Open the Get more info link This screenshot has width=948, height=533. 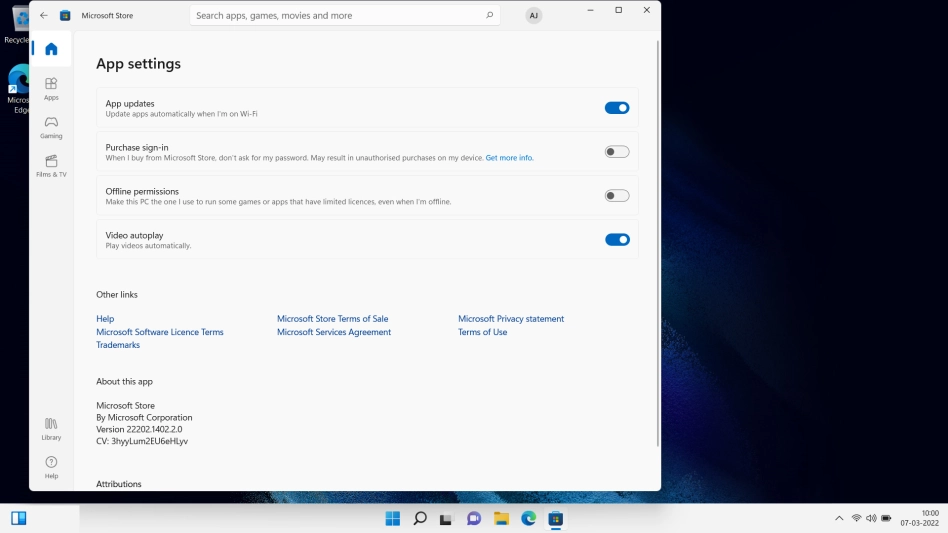(509, 158)
